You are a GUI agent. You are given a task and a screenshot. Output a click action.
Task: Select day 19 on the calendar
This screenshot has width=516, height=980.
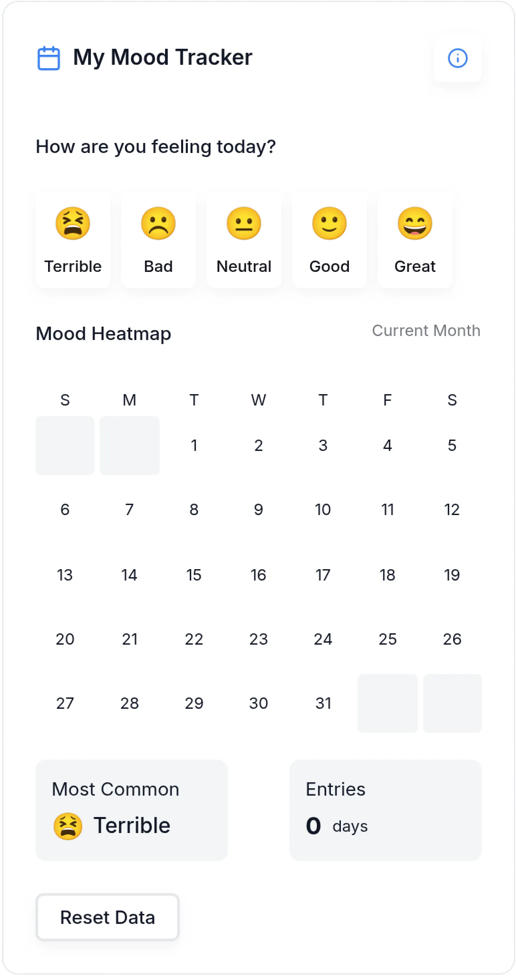tap(452, 575)
